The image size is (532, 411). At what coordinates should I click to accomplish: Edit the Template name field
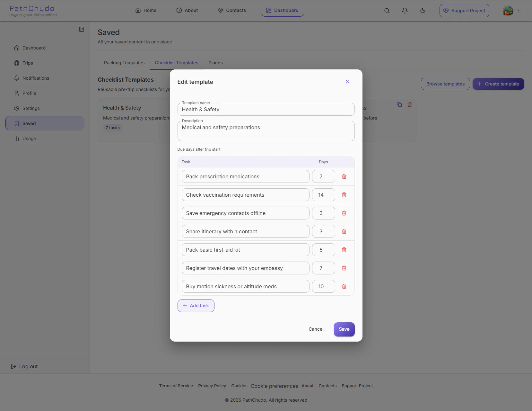(266, 109)
